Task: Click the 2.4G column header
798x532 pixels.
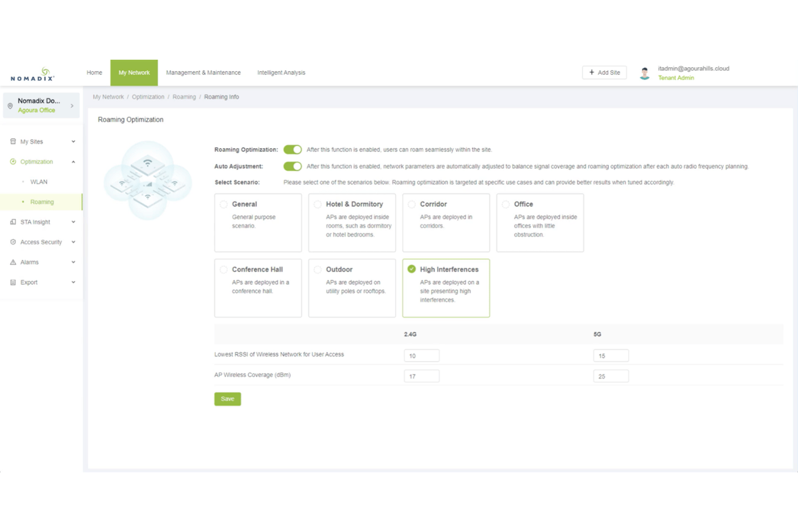Action: 410,334
